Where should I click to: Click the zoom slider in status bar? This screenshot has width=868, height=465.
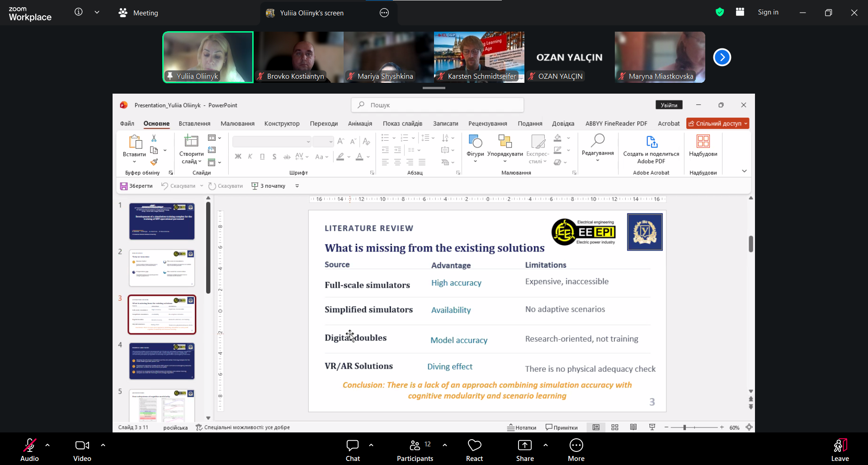694,427
